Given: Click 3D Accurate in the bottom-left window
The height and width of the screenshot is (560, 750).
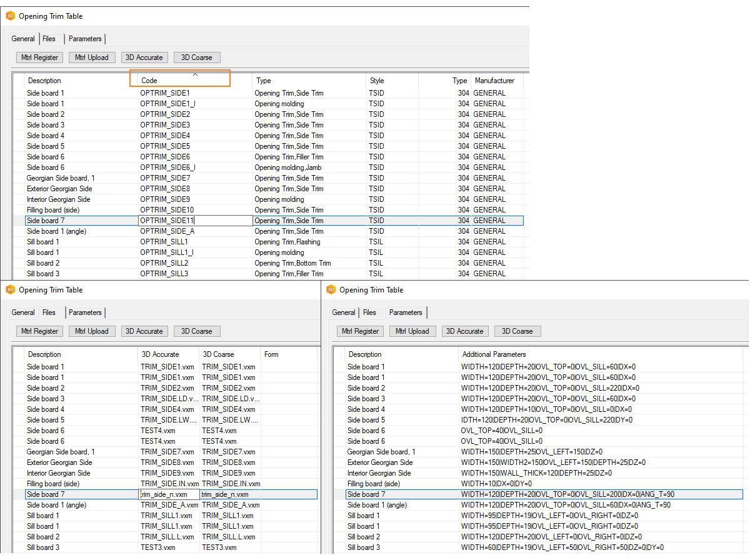Looking at the screenshot, I should [145, 331].
